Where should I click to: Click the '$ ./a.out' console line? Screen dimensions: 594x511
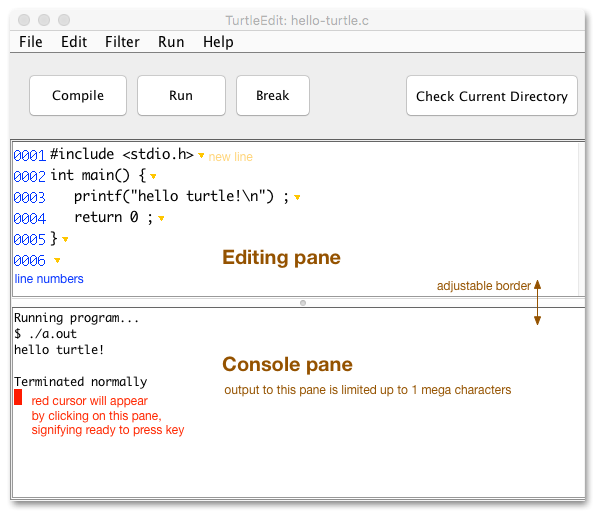click(45, 334)
